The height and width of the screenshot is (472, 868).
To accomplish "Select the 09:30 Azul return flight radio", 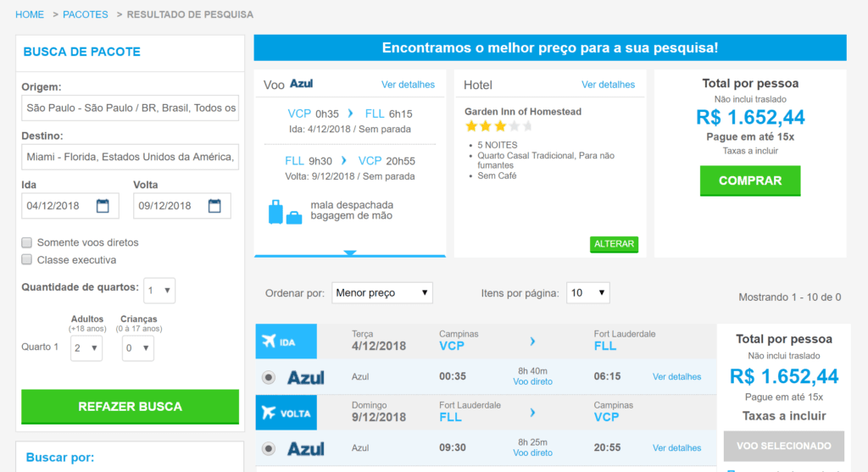I will (x=269, y=448).
